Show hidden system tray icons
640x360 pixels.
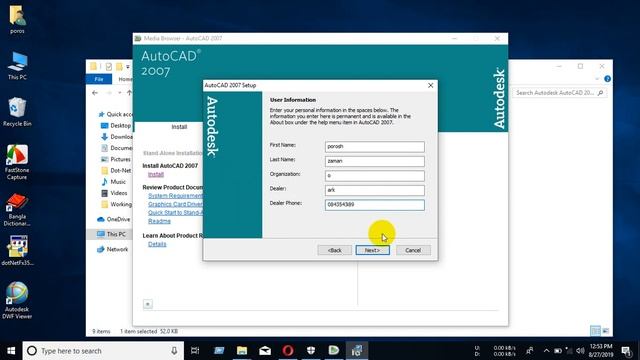pos(547,351)
